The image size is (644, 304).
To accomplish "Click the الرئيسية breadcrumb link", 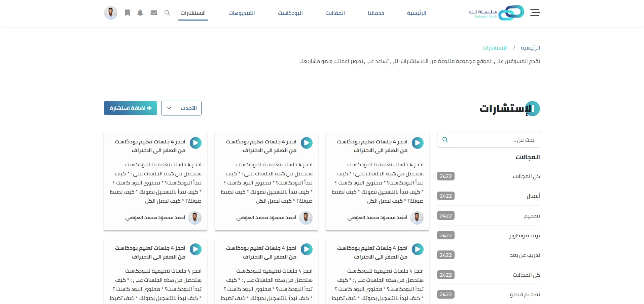I will tap(530, 48).
